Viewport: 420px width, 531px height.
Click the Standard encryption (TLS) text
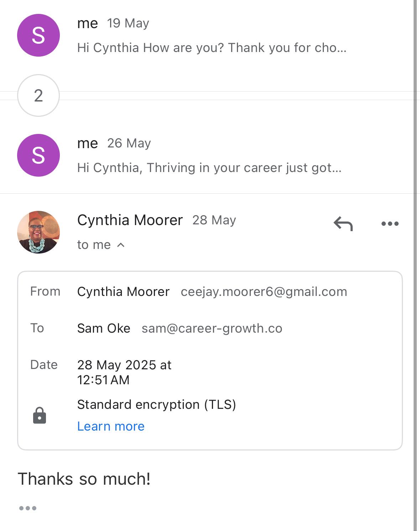(156, 405)
